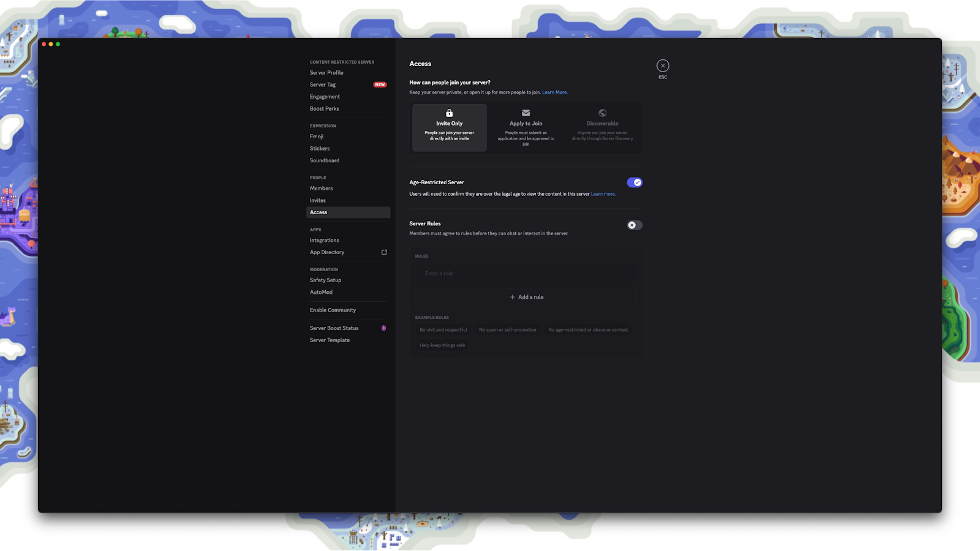Click the envelope icon on Apply to Join
Screen dimensions: 980x551
(x=526, y=113)
